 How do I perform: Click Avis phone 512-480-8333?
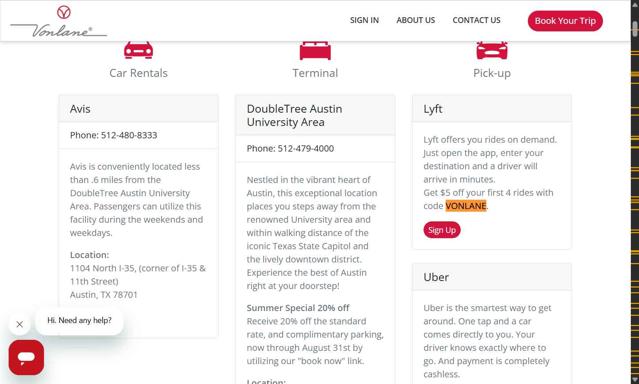pyautogui.click(x=114, y=135)
